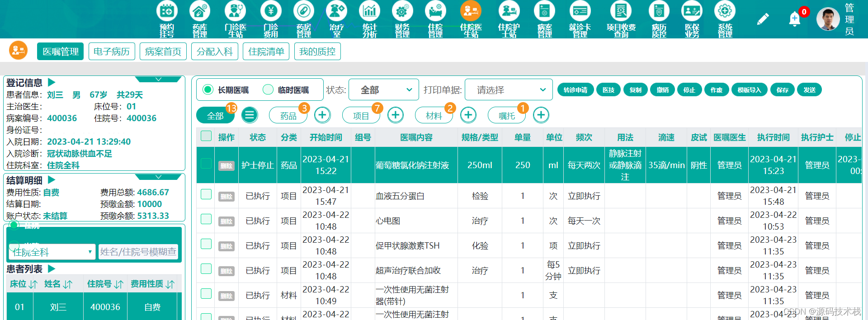This screenshot has height=320, width=868.
Task: Filter orders by 药品 category pill
Action: tap(288, 115)
